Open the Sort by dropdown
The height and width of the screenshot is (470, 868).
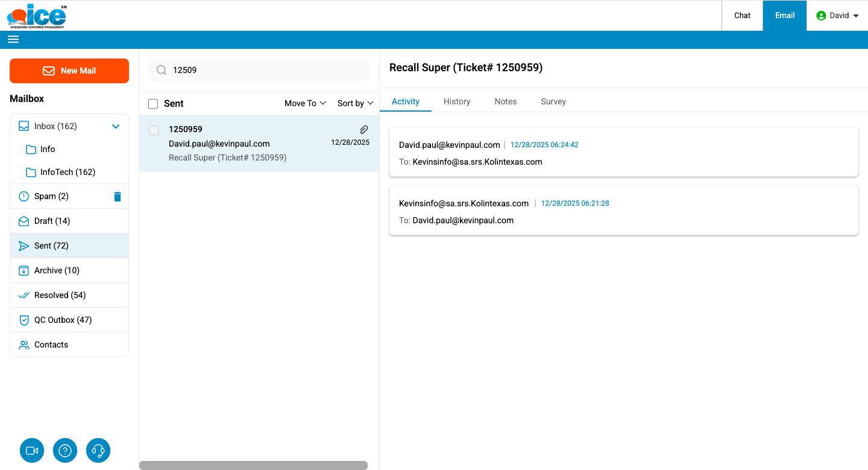(x=356, y=104)
